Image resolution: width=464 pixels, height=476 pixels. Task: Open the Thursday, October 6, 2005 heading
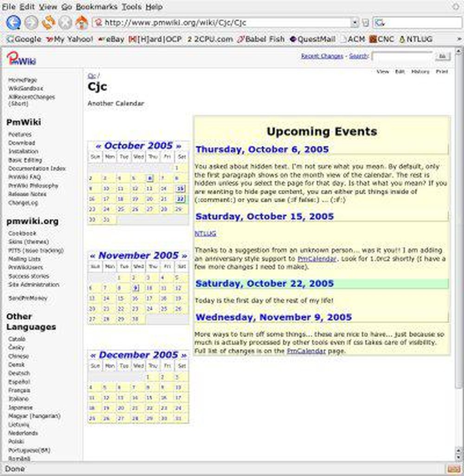262,150
